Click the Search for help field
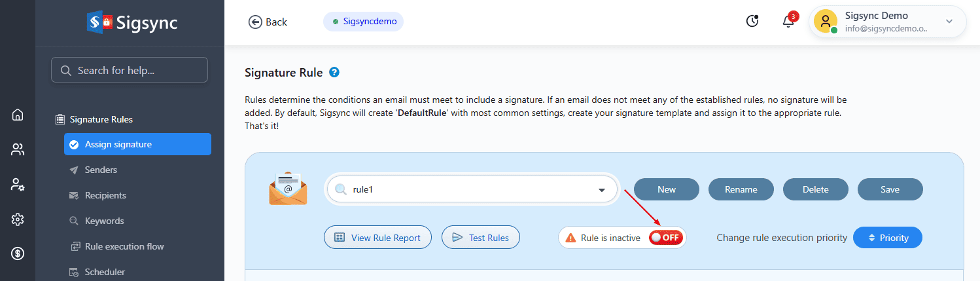This screenshot has height=281, width=980. click(x=130, y=70)
